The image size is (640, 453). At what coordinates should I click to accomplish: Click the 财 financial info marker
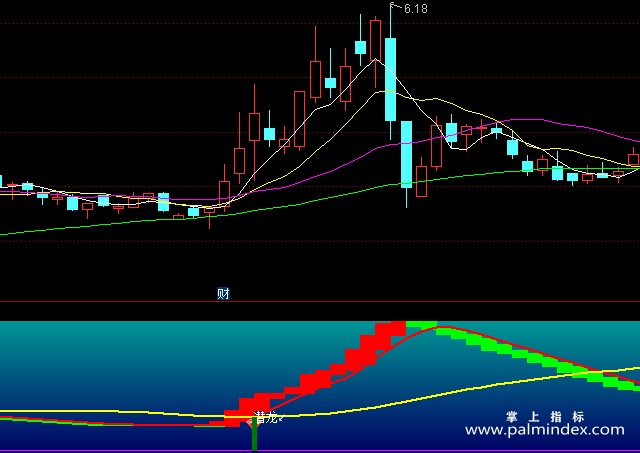pos(223,293)
